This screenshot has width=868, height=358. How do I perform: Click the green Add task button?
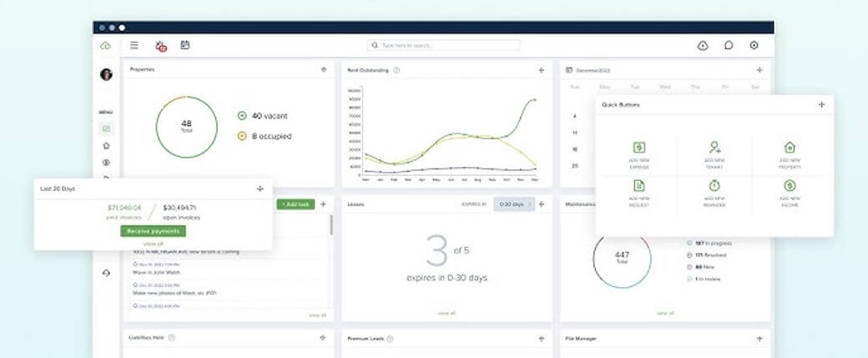[295, 204]
